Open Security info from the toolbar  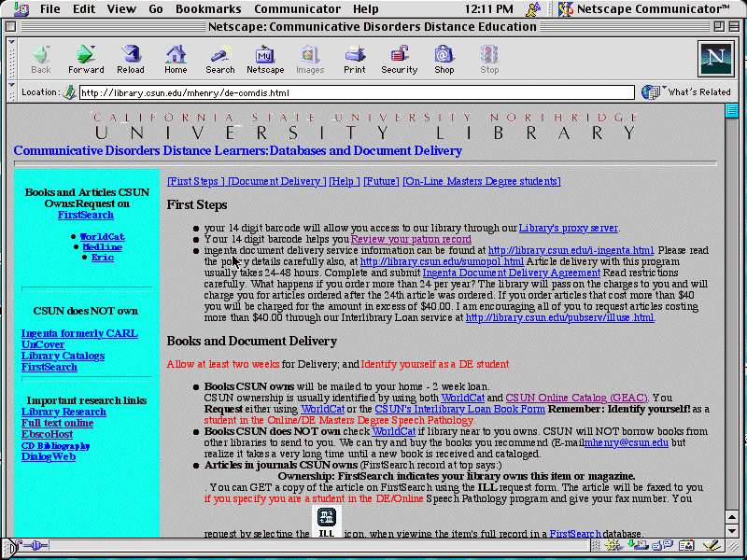pyautogui.click(x=400, y=60)
